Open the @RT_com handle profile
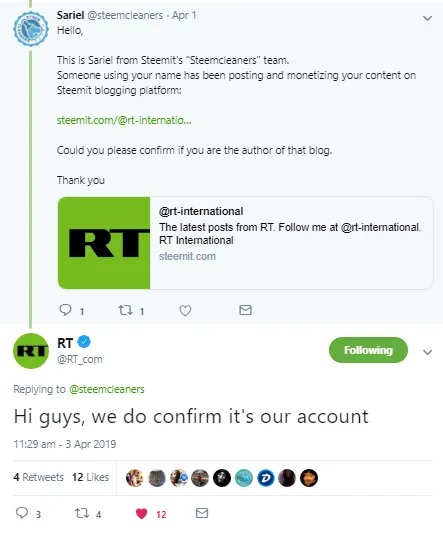The width and height of the screenshot is (443, 536). [80, 359]
